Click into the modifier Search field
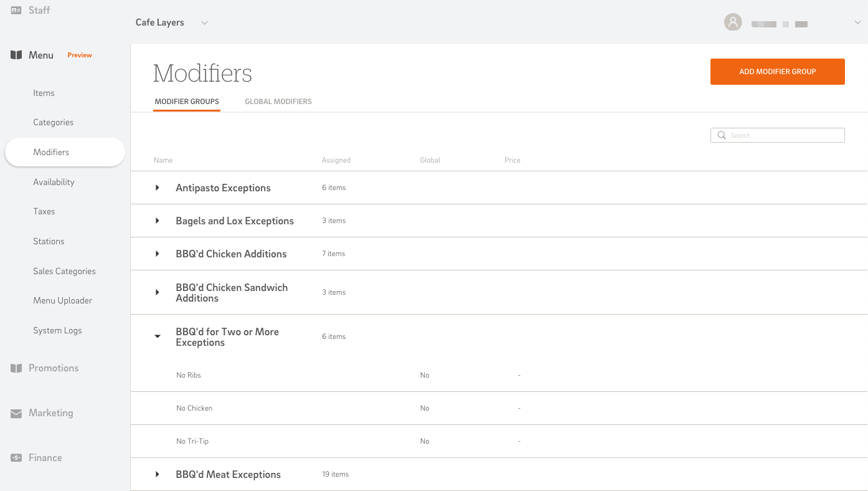This screenshot has width=868, height=491. pyautogui.click(x=777, y=135)
